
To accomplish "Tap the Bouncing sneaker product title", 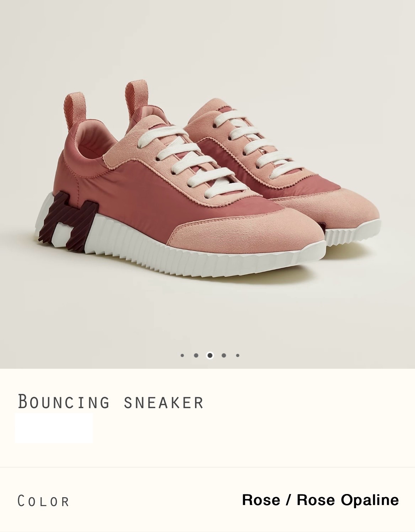I will [x=111, y=402].
